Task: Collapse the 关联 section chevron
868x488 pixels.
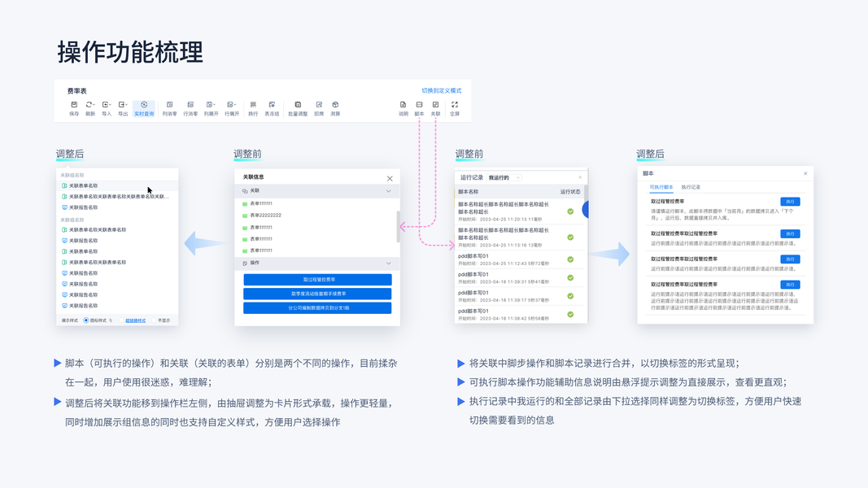Action: point(389,191)
